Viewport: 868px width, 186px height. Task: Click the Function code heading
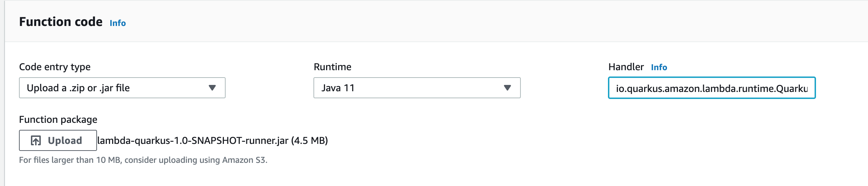point(61,22)
